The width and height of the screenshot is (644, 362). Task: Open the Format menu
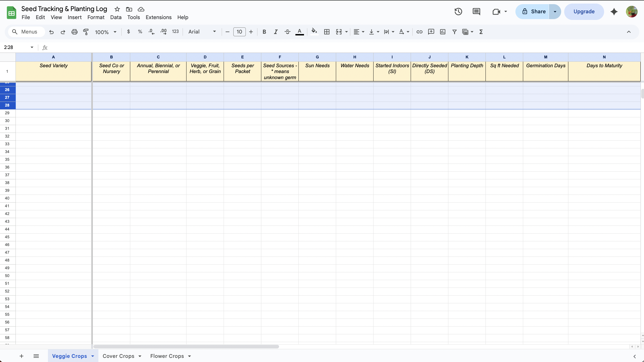[96, 17]
